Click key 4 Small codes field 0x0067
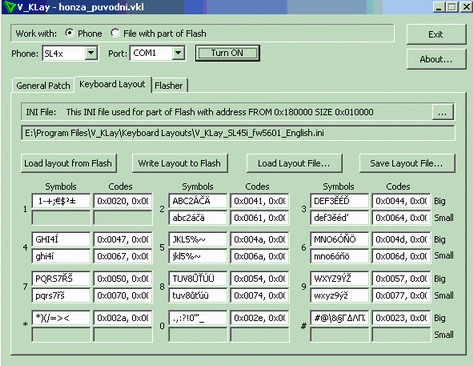473x366 pixels. (123, 256)
